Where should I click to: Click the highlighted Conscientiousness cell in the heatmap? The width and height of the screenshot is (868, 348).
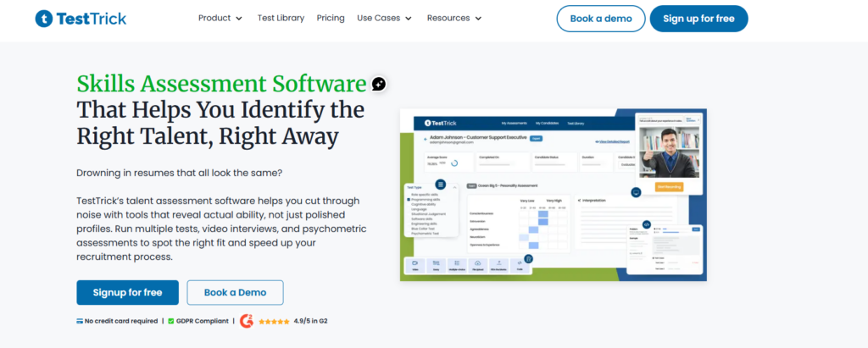point(543,214)
